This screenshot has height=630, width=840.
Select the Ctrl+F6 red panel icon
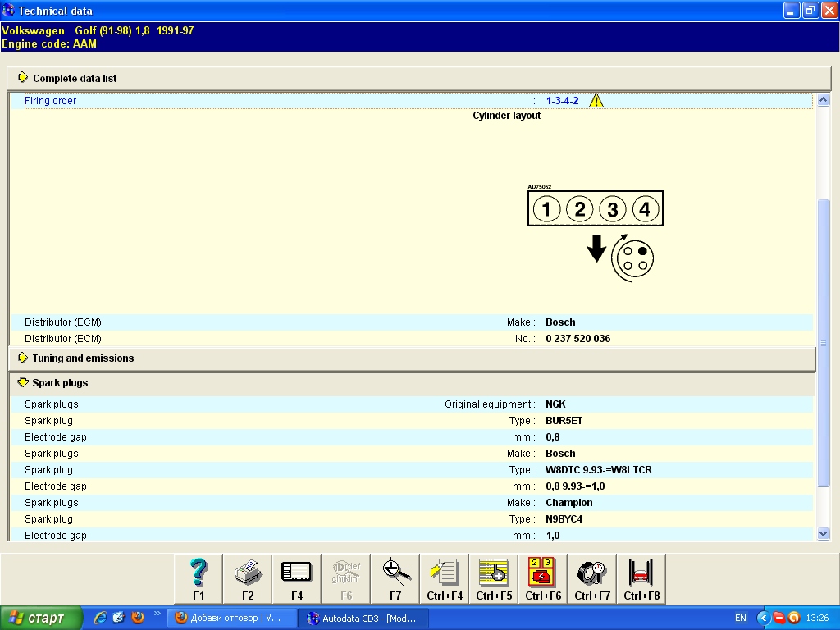point(543,578)
